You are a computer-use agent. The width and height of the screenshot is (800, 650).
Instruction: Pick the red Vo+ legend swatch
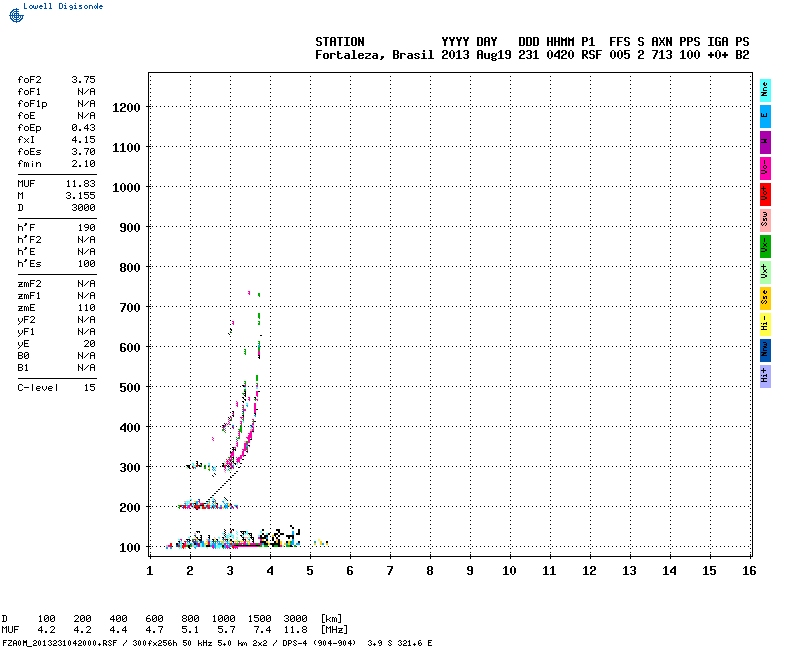pyautogui.click(x=765, y=194)
